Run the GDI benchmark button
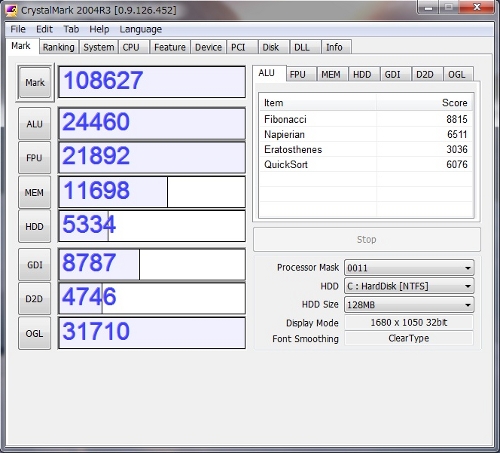Image resolution: width=500 pixels, height=453 pixels. [x=35, y=265]
